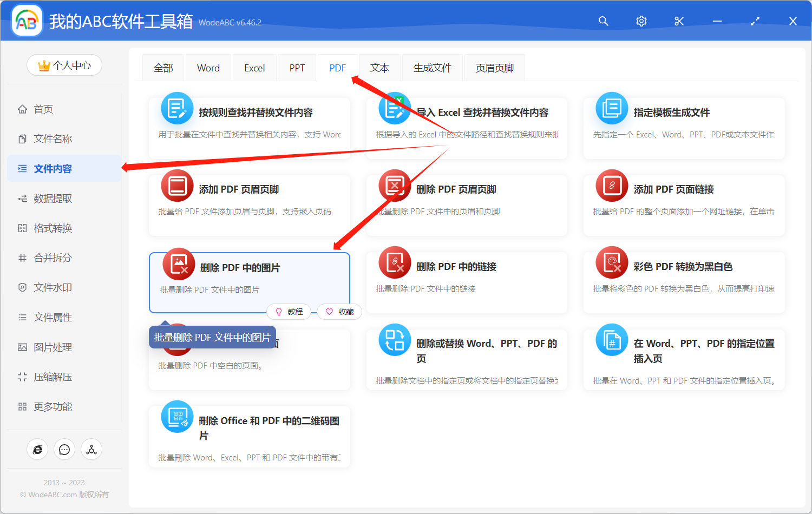Switch to the Word tab
This screenshot has height=514, width=812.
tap(208, 67)
